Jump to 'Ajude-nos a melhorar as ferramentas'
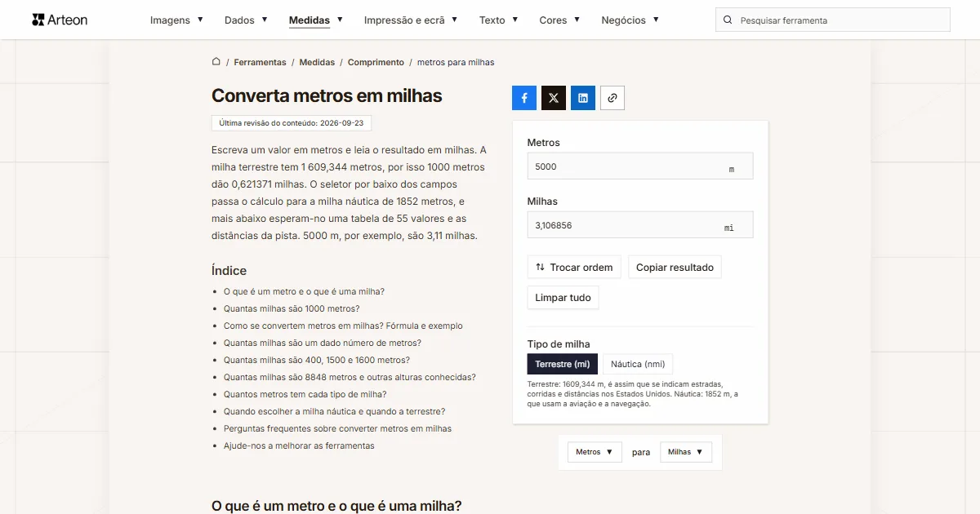980x514 pixels. (299, 445)
